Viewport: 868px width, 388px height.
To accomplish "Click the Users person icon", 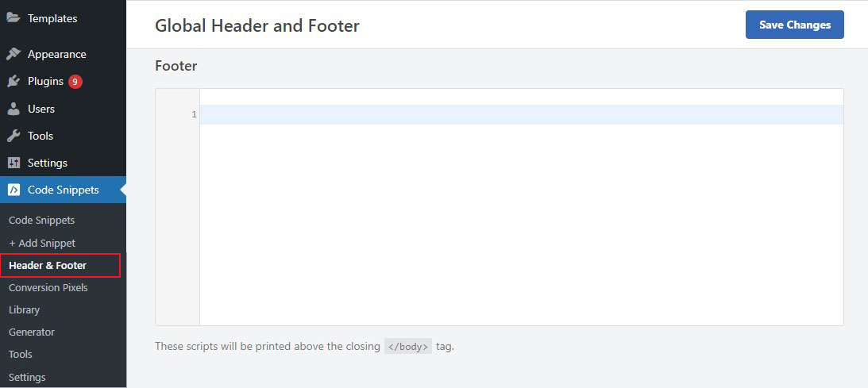I will pyautogui.click(x=14, y=109).
